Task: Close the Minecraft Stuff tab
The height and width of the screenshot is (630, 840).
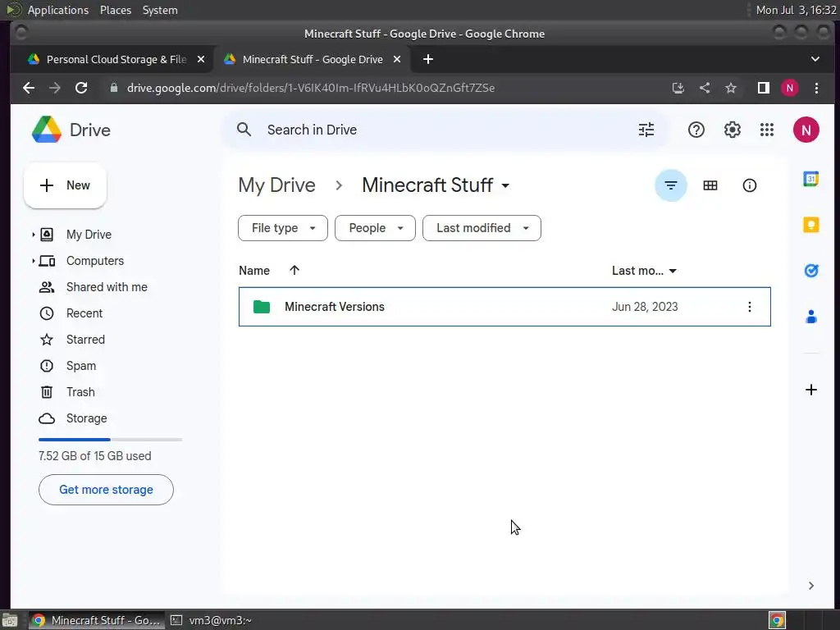Action: (x=396, y=59)
